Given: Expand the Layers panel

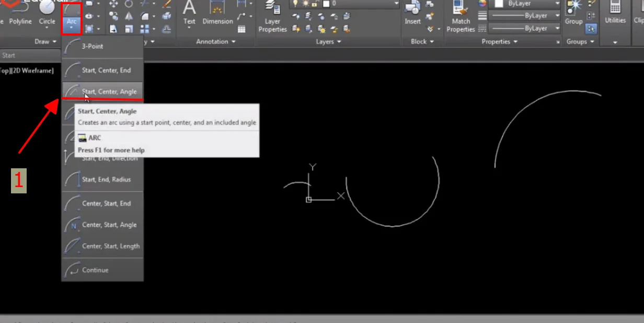Looking at the screenshot, I should coord(328,41).
